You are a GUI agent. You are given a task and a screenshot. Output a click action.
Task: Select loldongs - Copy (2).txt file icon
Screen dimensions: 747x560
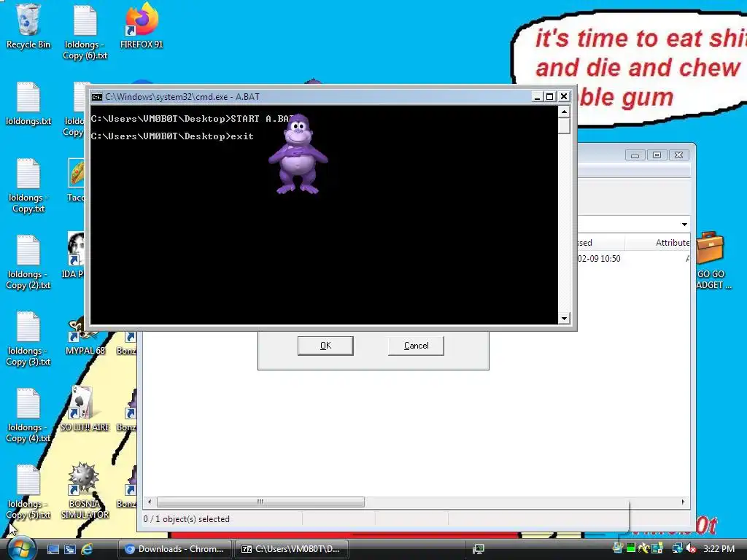tap(28, 262)
